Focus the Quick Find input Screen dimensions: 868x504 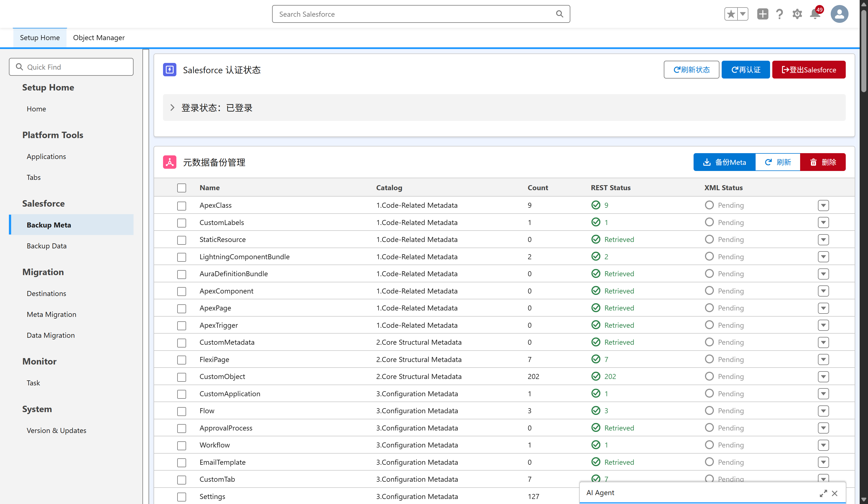point(71,67)
